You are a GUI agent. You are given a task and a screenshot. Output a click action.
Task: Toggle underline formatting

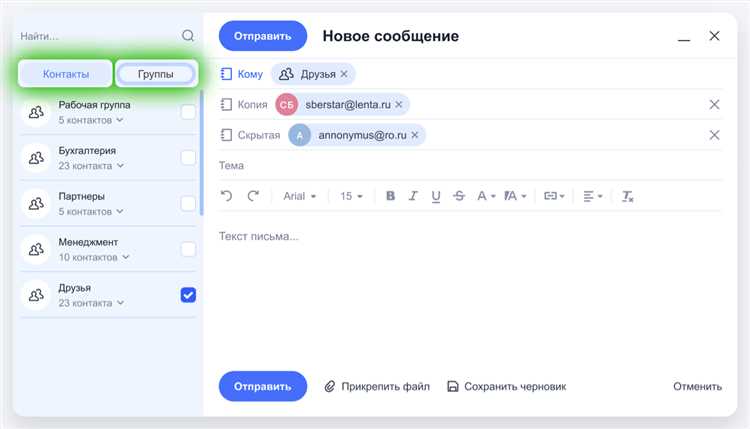pyautogui.click(x=435, y=196)
